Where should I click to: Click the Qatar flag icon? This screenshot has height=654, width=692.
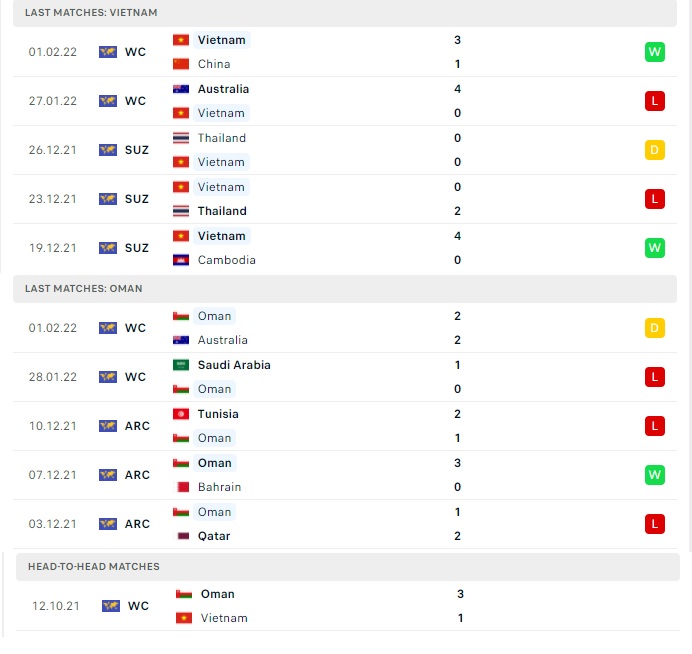click(183, 536)
